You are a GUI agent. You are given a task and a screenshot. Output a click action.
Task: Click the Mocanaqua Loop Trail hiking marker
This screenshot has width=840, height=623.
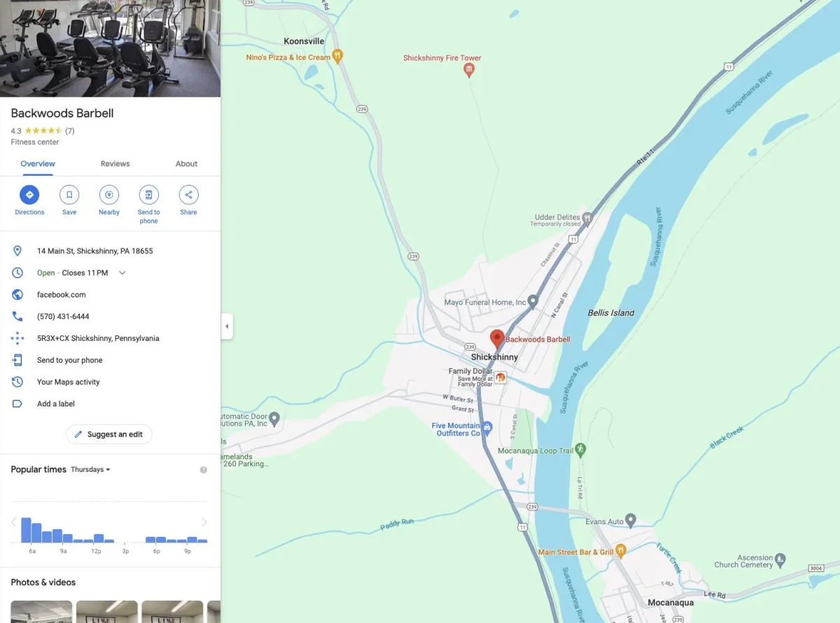click(x=581, y=449)
